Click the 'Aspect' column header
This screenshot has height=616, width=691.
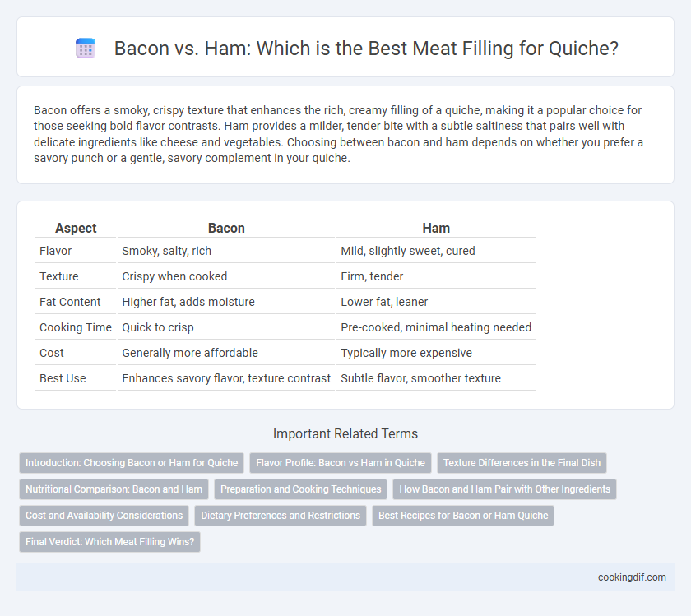[x=76, y=228]
